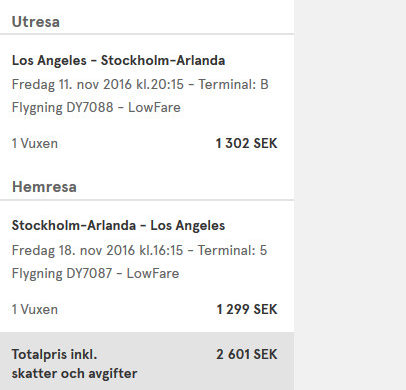Select the Flygning DY7088 – LowFare text
Screen dimensions: 406x390
(x=96, y=108)
